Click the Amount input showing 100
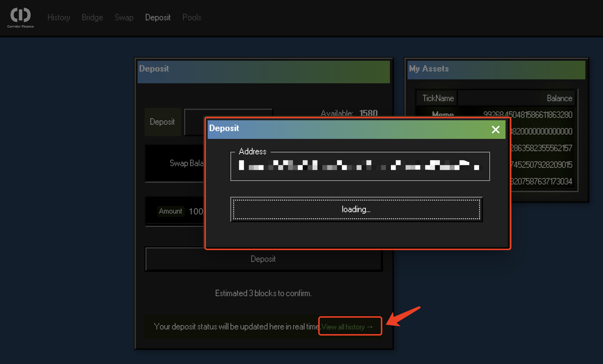This screenshot has width=603, height=364. tap(196, 211)
